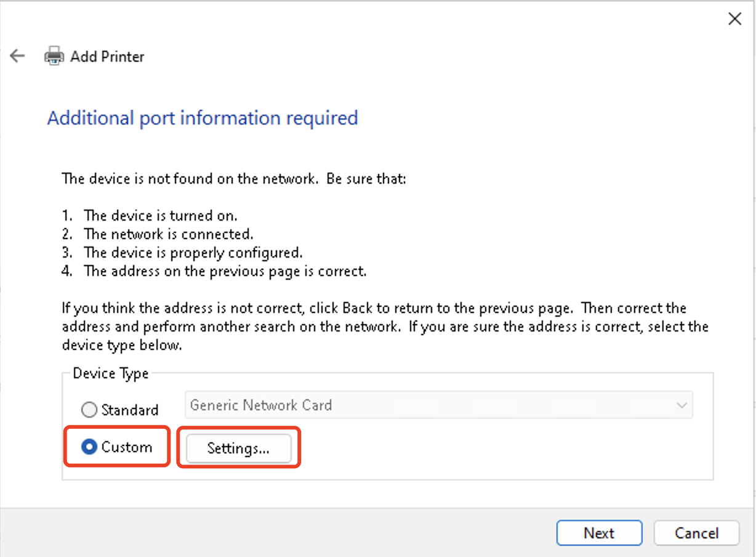This screenshot has height=557, width=756.
Task: Click Next to continue the wizard
Action: click(x=598, y=533)
